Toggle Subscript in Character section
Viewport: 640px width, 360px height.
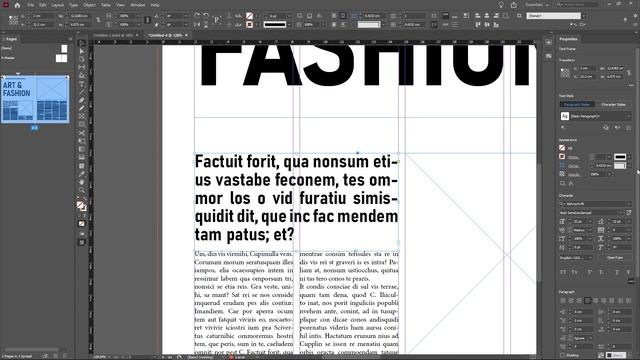601,272
